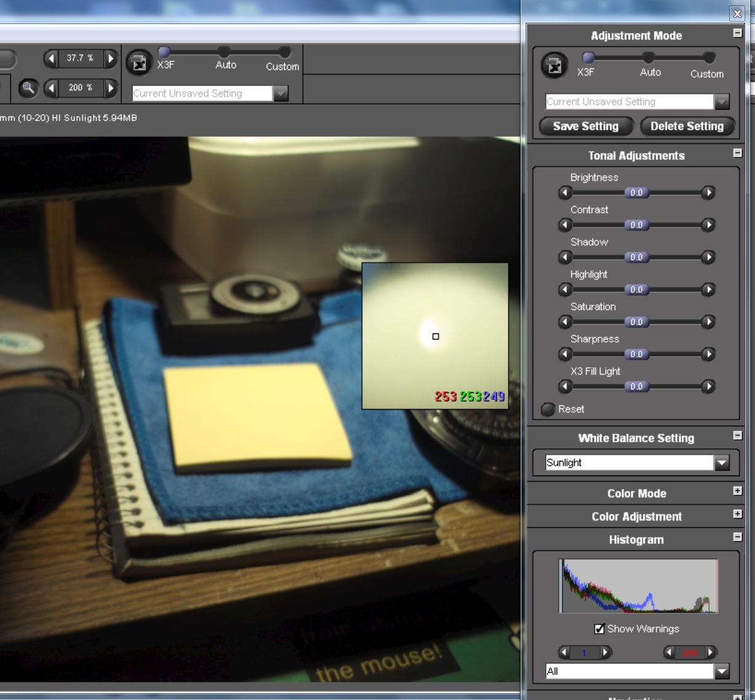This screenshot has height=700, width=755.
Task: Increase Saturation with right arrow
Action: [708, 322]
